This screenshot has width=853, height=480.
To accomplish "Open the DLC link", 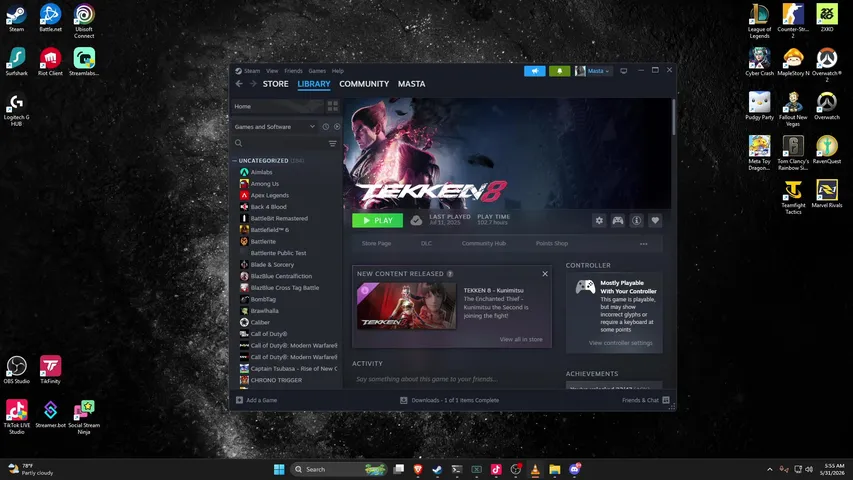I will [x=426, y=243].
